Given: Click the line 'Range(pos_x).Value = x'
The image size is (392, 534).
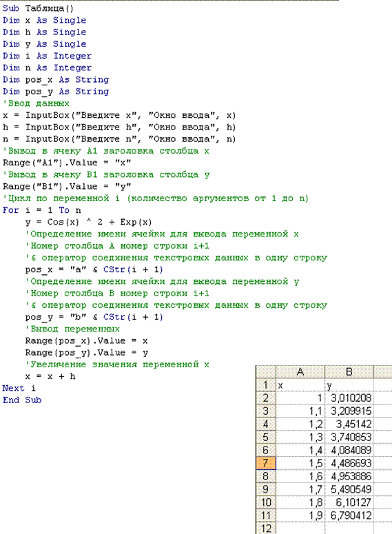Looking at the screenshot, I should pos(87,341).
